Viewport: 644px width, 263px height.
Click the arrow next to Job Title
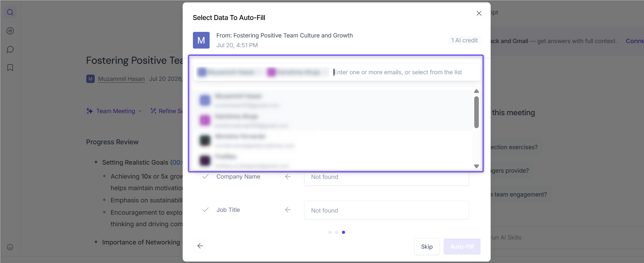tap(288, 210)
